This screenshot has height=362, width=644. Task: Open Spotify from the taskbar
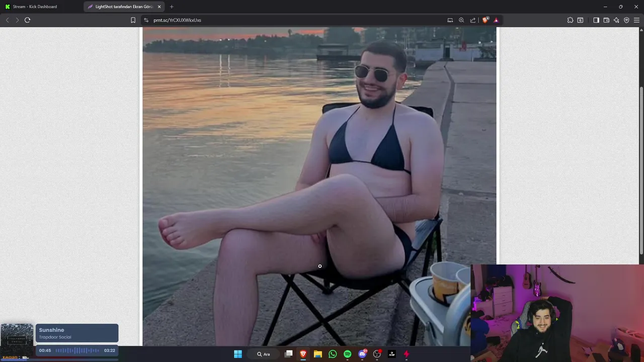pyautogui.click(x=348, y=354)
